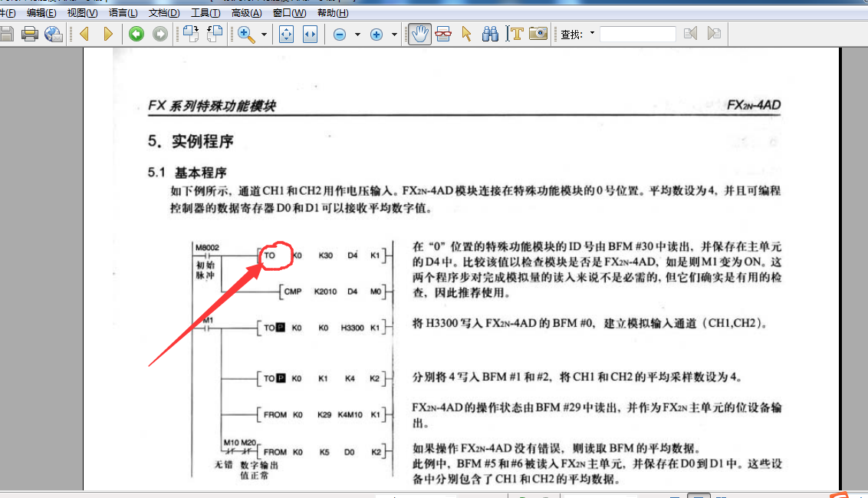Click the print icon in toolbar

point(30,34)
